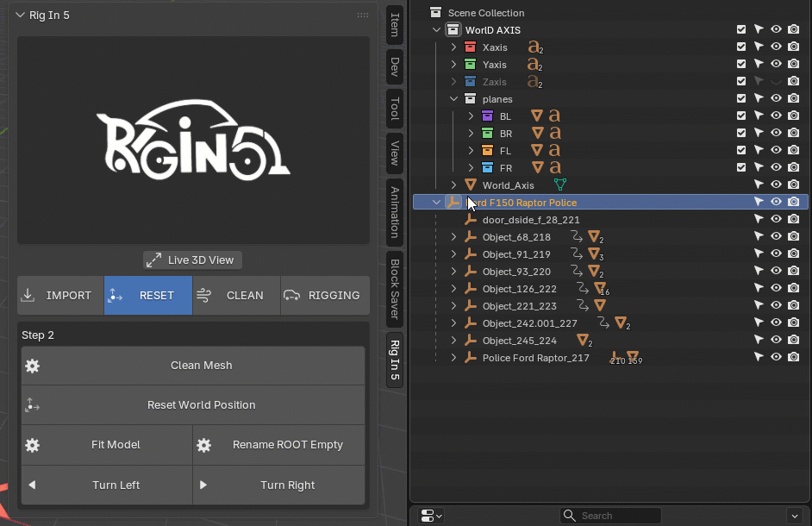Click the BL purple collection icon

(x=487, y=116)
